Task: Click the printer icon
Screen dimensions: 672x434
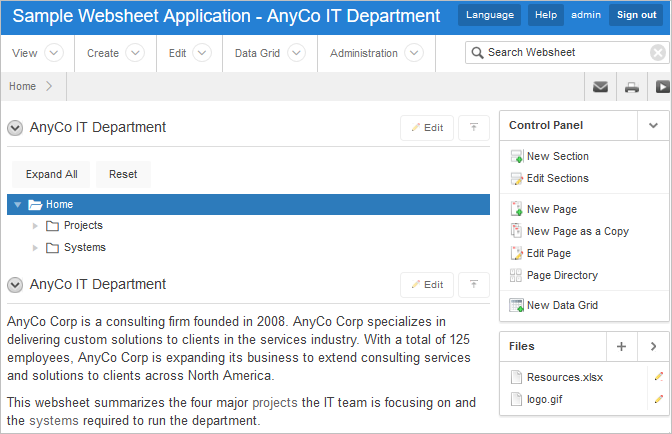Action: click(x=632, y=87)
